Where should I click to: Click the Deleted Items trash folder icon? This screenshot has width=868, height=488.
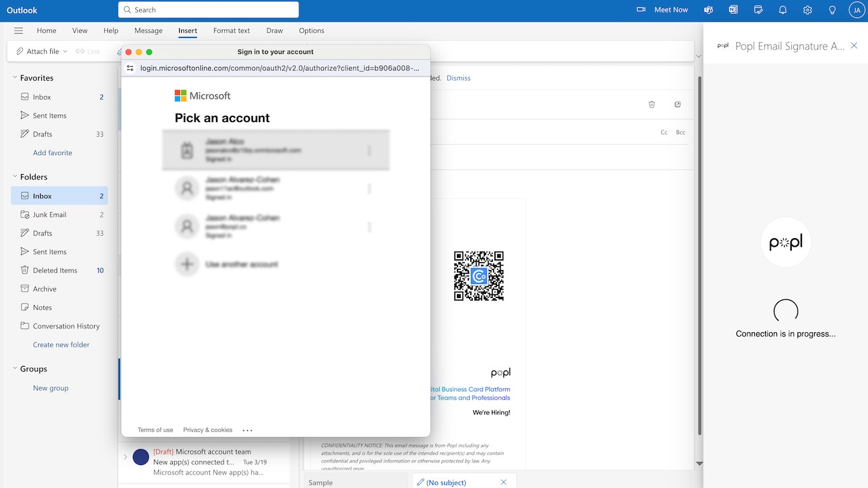pos(25,270)
